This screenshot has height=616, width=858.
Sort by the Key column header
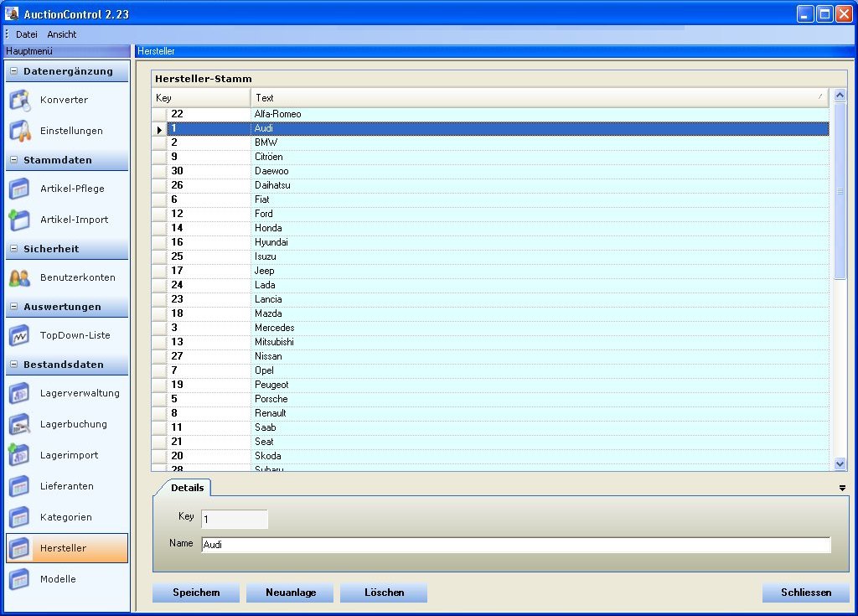pyautogui.click(x=201, y=98)
